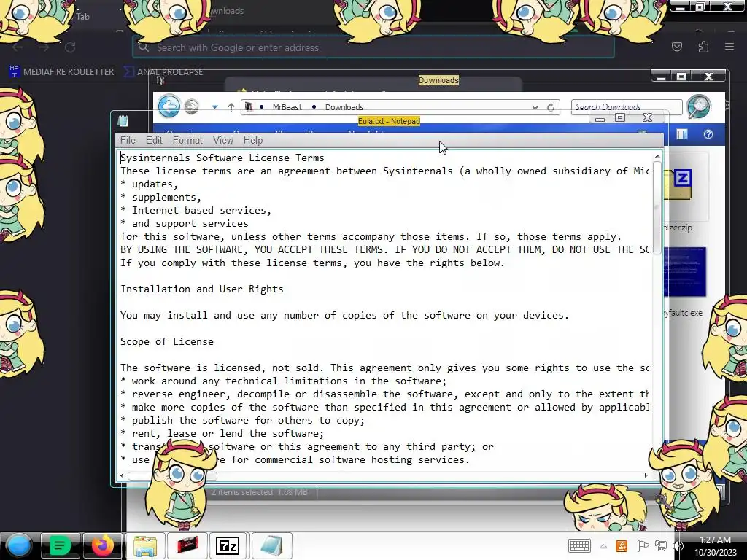Open the MEDIAFIRE ROULETTER bookmark

coord(61,72)
